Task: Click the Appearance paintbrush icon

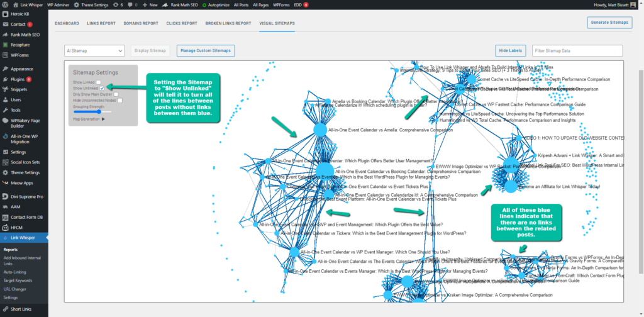Action: click(x=5, y=69)
